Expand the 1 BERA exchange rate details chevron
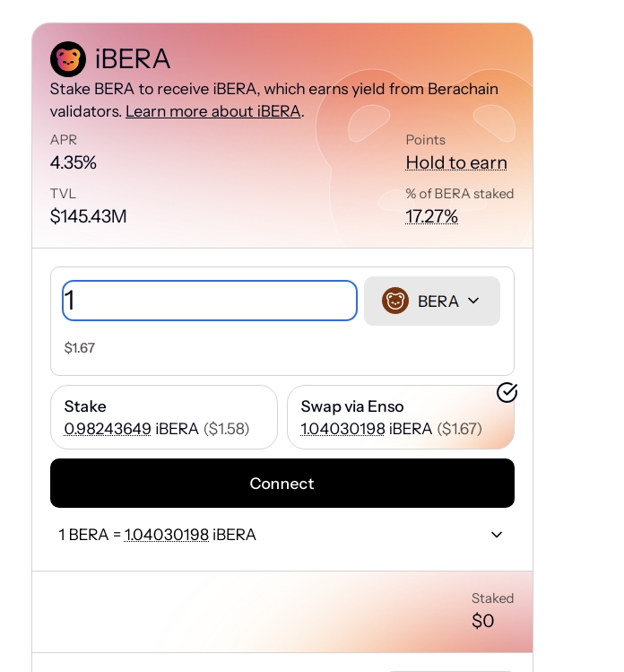Image resolution: width=624 pixels, height=672 pixels. click(x=497, y=535)
